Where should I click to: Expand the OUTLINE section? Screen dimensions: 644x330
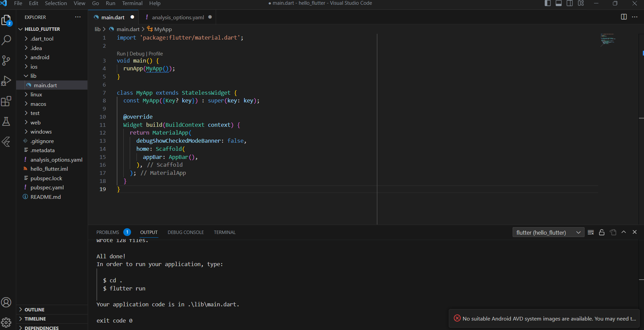click(52, 309)
